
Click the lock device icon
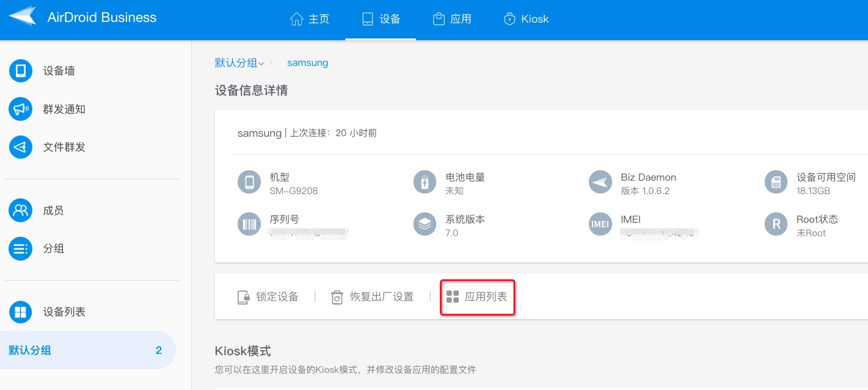coord(244,297)
